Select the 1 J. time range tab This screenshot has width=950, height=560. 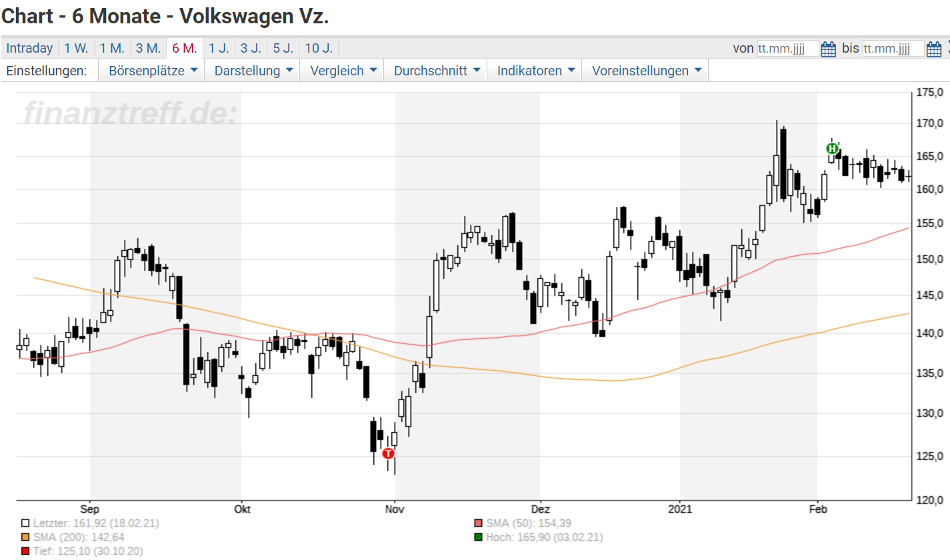coord(218,48)
